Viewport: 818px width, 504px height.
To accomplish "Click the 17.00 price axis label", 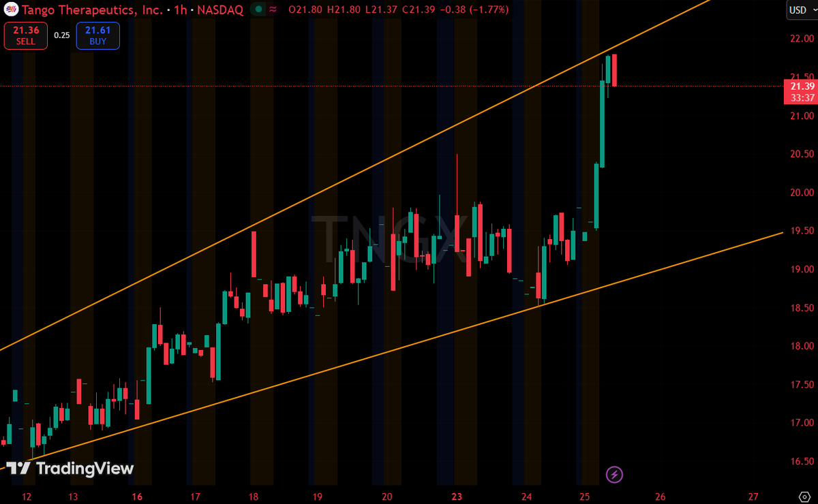I will [802, 423].
